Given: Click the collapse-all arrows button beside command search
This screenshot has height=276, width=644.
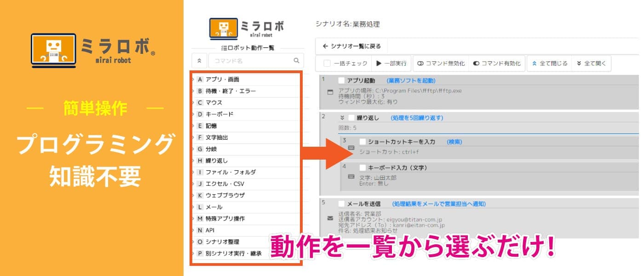Looking at the screenshot, I should point(199,60).
